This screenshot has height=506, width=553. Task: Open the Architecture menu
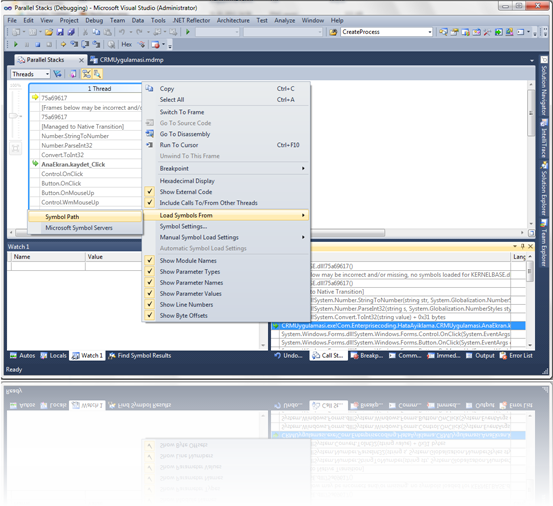tap(233, 20)
